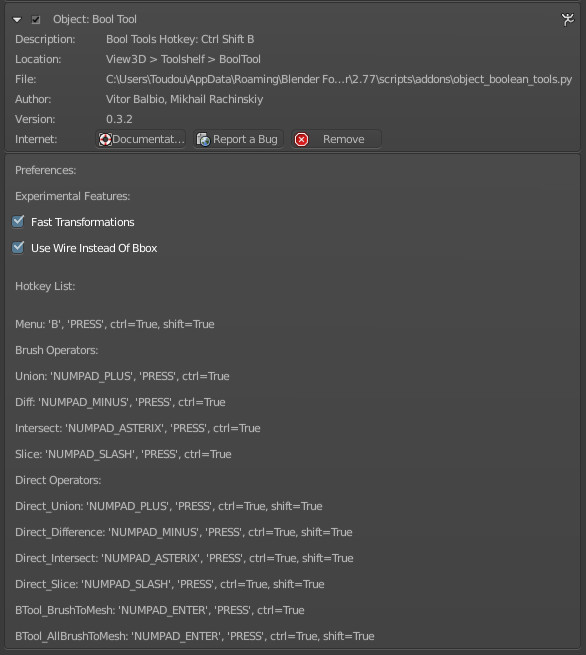
Task: Uncheck Fast Transformations option
Action: 18,221
